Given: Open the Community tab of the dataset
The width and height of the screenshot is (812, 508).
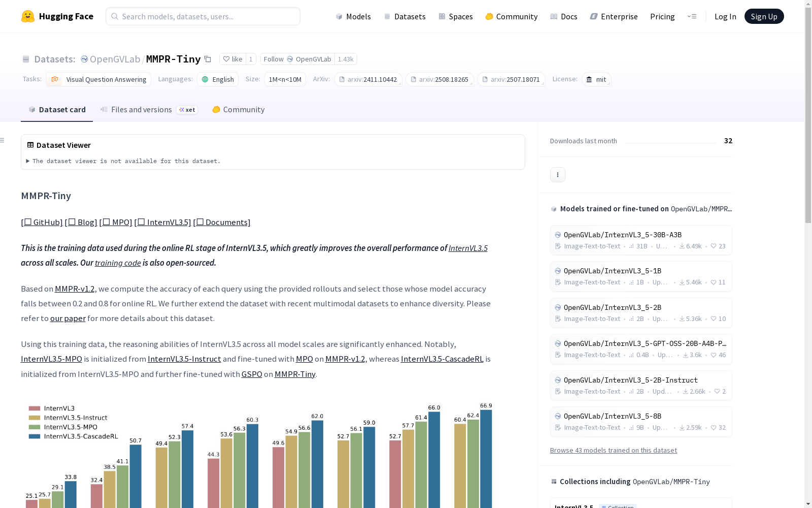Looking at the screenshot, I should (238, 110).
